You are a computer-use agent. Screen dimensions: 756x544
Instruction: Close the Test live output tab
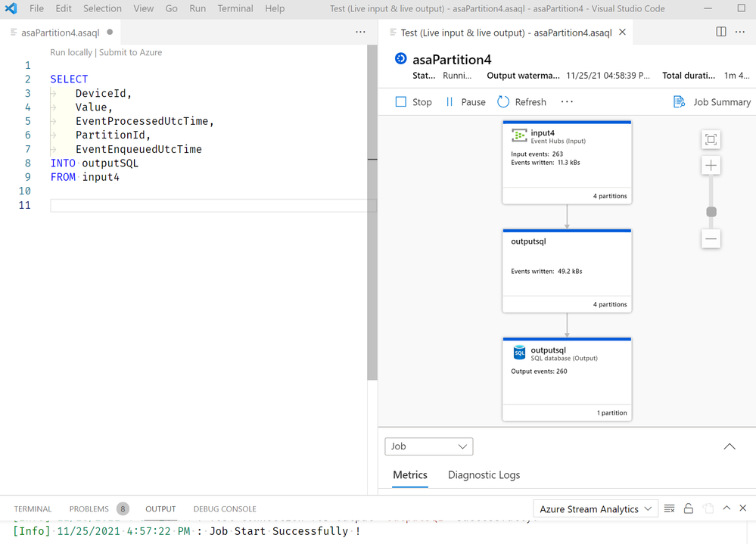[623, 33]
